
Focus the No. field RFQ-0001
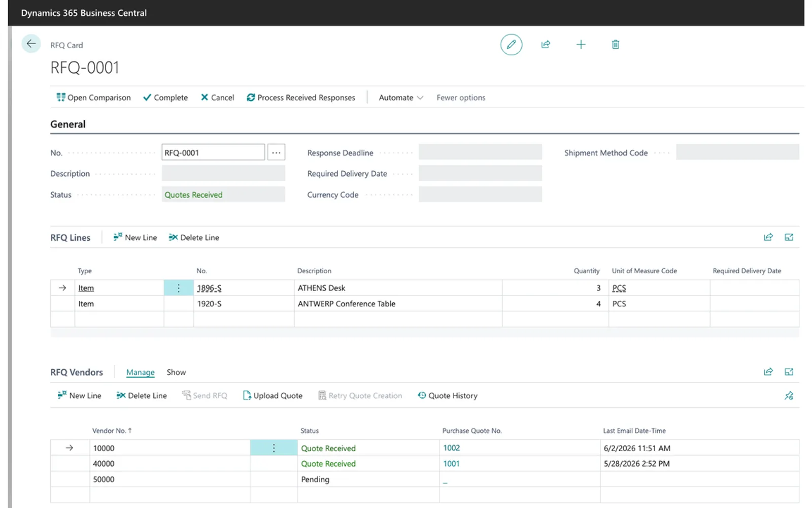(x=213, y=152)
